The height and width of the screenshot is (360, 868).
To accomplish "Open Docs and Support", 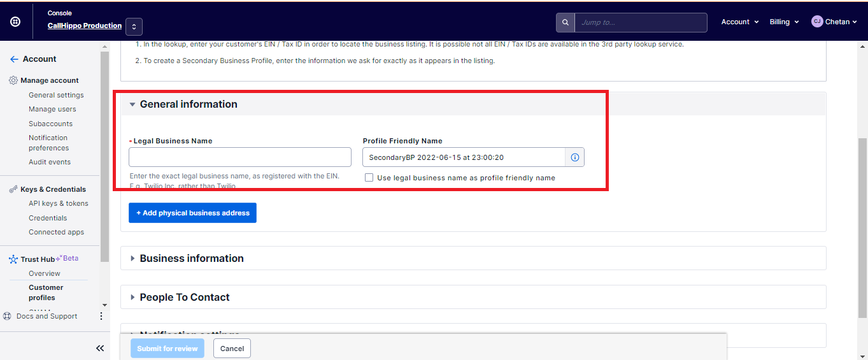I will point(46,316).
